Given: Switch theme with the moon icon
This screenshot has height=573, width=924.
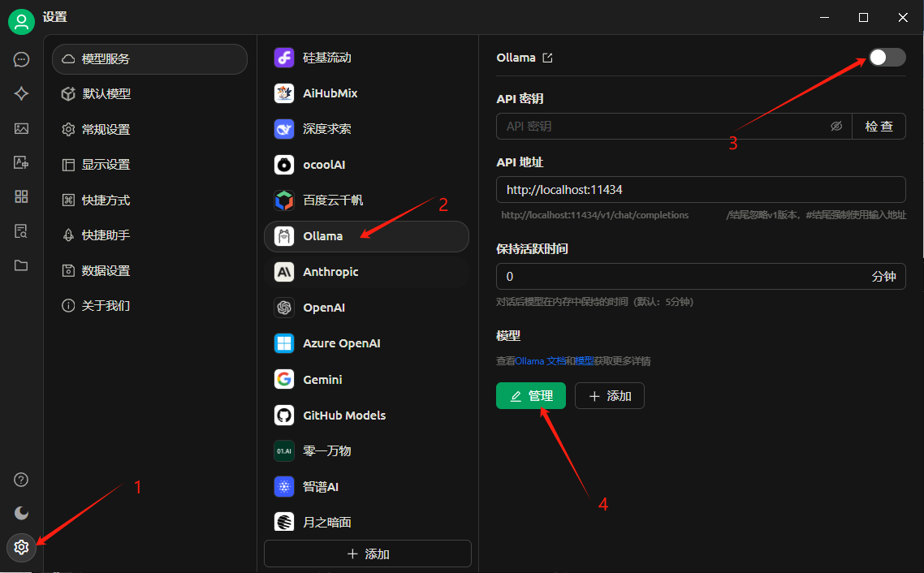Looking at the screenshot, I should pyautogui.click(x=21, y=513).
